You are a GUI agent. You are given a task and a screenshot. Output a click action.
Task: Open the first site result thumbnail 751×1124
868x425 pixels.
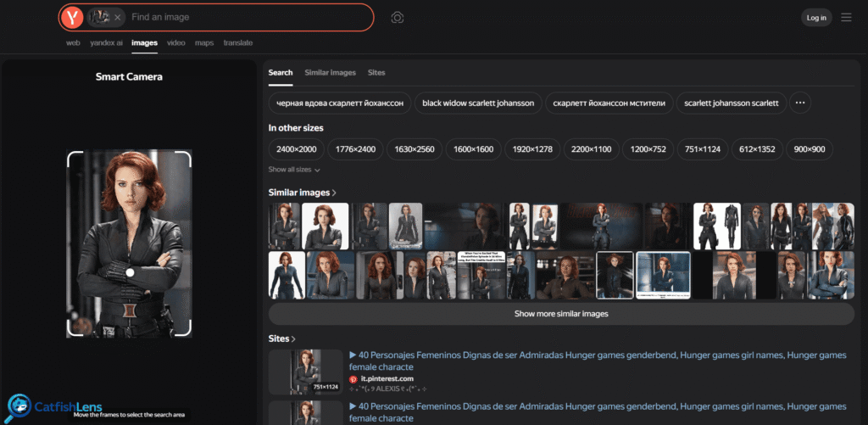pos(305,372)
